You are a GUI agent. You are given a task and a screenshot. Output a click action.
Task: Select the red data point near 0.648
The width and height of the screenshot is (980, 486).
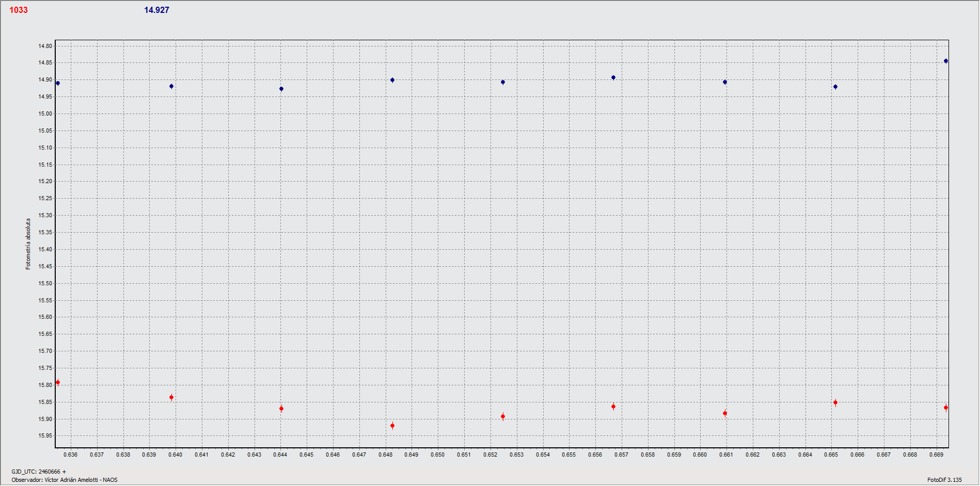click(392, 426)
